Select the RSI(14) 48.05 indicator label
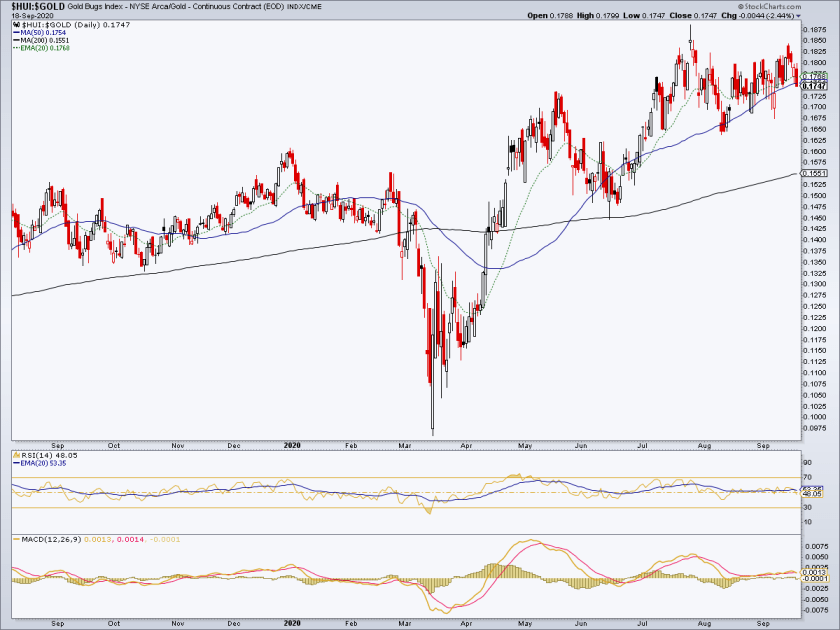The width and height of the screenshot is (840, 630). (49, 455)
